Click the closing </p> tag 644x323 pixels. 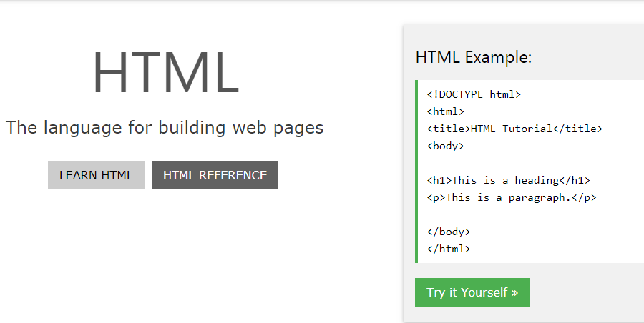coord(584,197)
